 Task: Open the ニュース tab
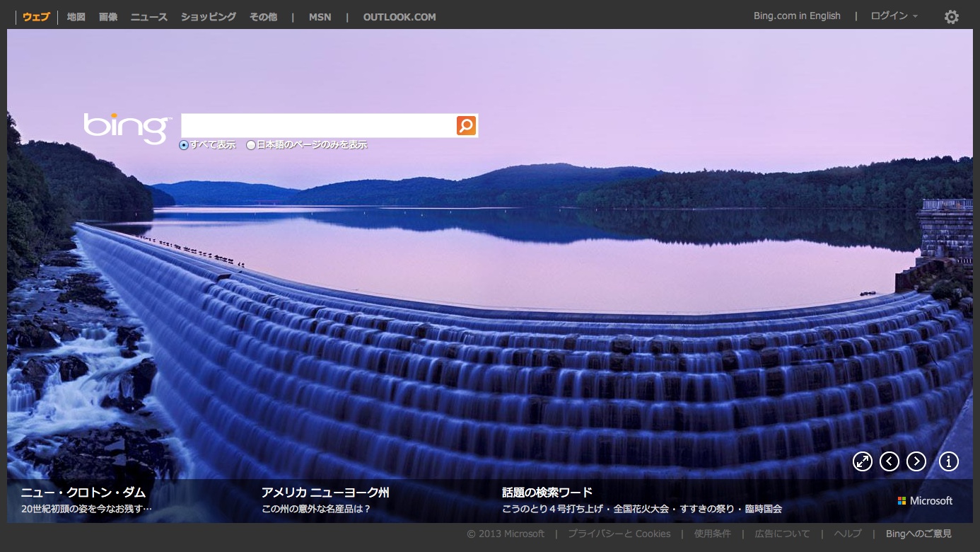(148, 17)
